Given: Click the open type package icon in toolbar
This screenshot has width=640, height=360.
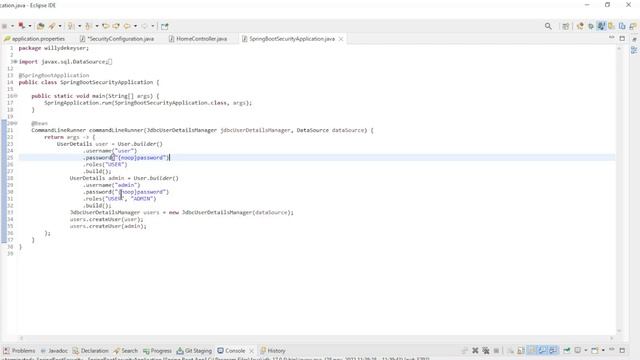Looking at the screenshot, I should coord(40,26).
